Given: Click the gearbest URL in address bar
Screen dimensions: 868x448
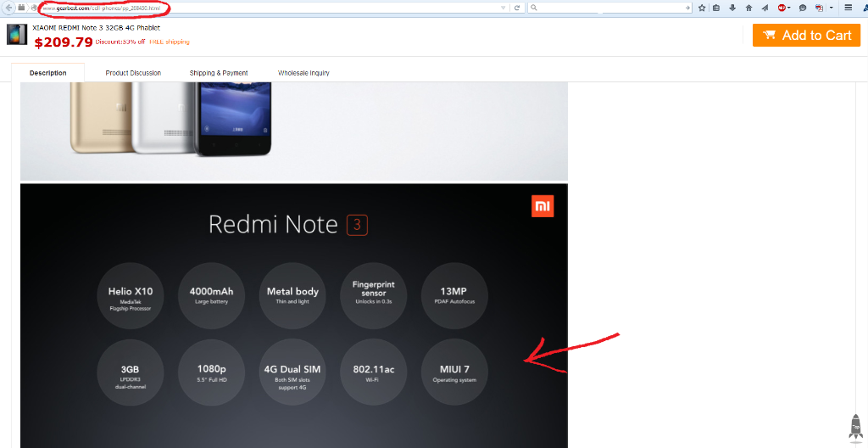Looking at the screenshot, I should [x=102, y=8].
